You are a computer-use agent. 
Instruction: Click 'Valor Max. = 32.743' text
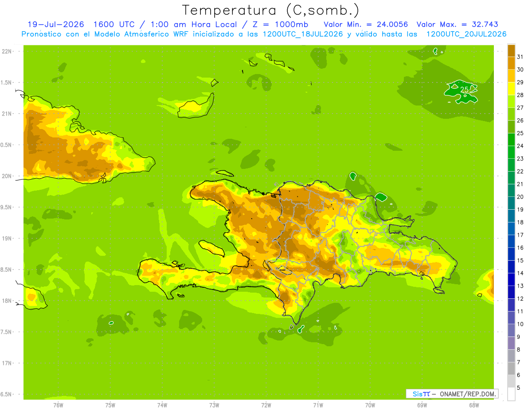click(x=457, y=24)
